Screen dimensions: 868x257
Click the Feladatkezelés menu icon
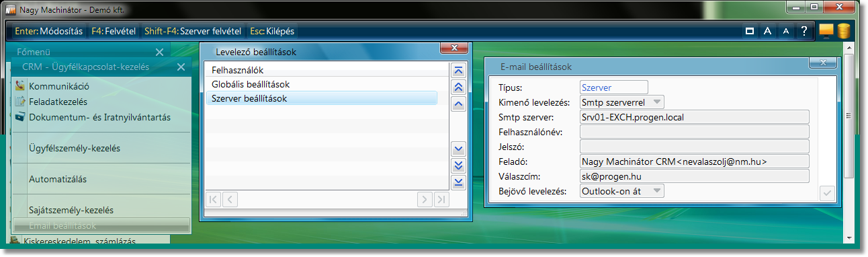click(x=20, y=102)
